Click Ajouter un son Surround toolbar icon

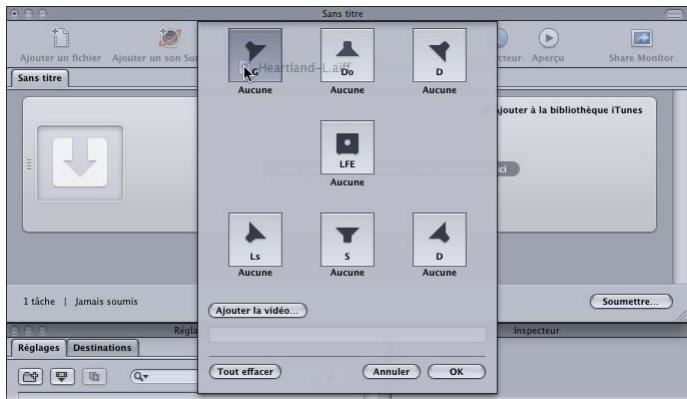[170, 39]
